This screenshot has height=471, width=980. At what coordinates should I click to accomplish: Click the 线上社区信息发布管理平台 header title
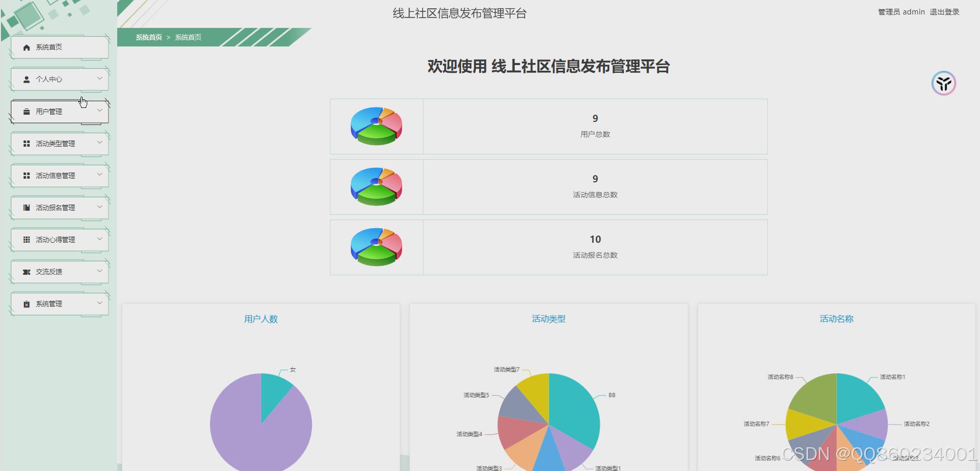[x=460, y=13]
